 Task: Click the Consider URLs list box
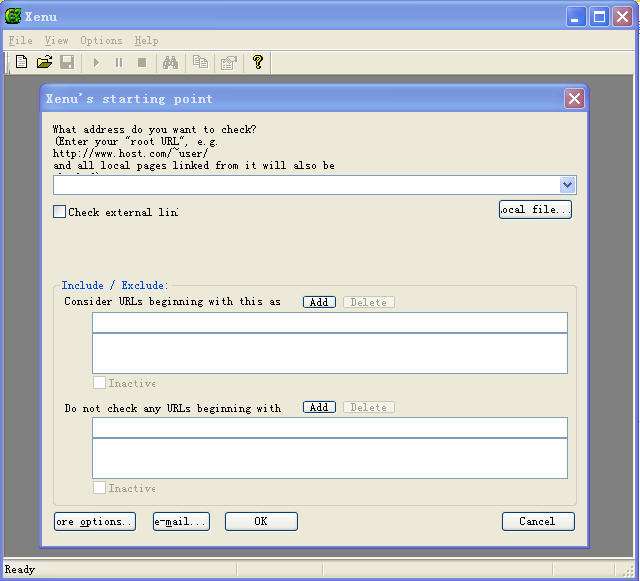point(330,353)
